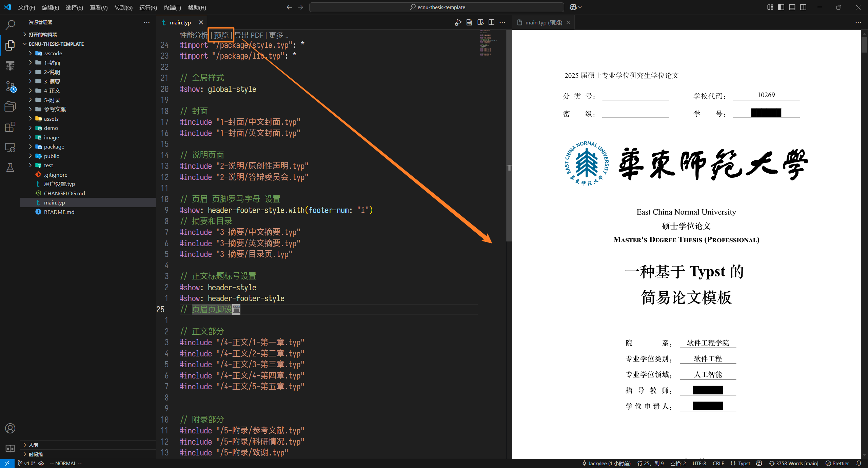
Task: Click the v1.0* git branch in status bar
Action: (26, 463)
